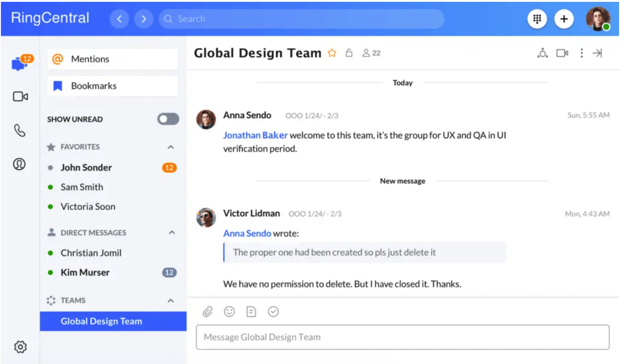Collapse the Favorites section
Image resolution: width=620 pixels, height=364 pixels.
coord(171,147)
